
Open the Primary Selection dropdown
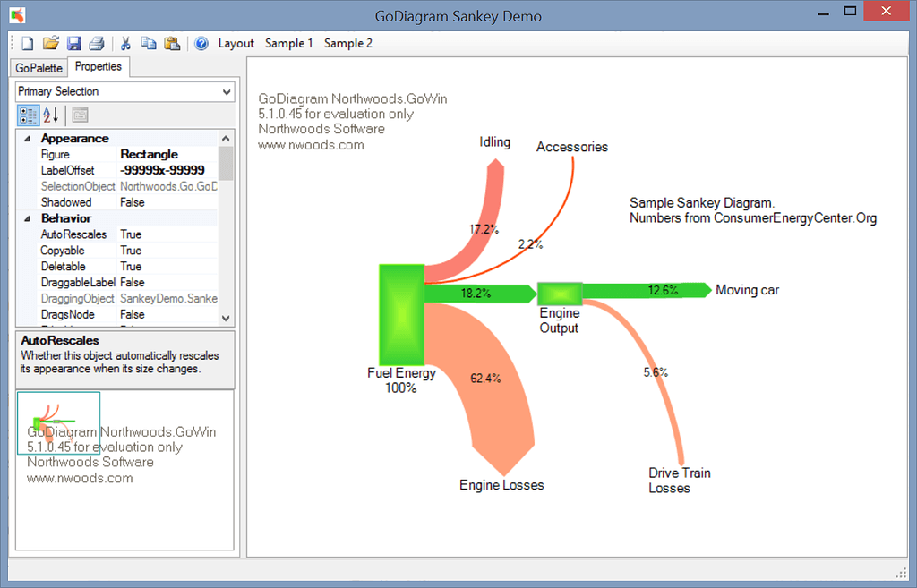[x=227, y=91]
